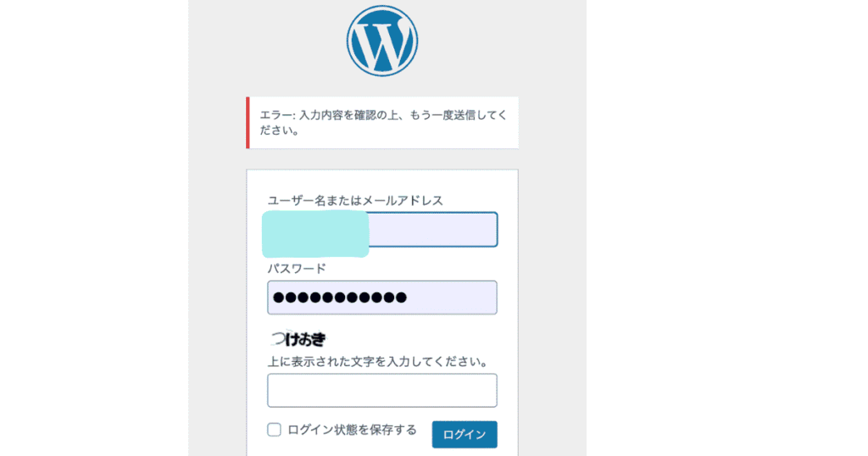Click the パスワード label text
Screen dimensions: 868x456
(x=297, y=268)
